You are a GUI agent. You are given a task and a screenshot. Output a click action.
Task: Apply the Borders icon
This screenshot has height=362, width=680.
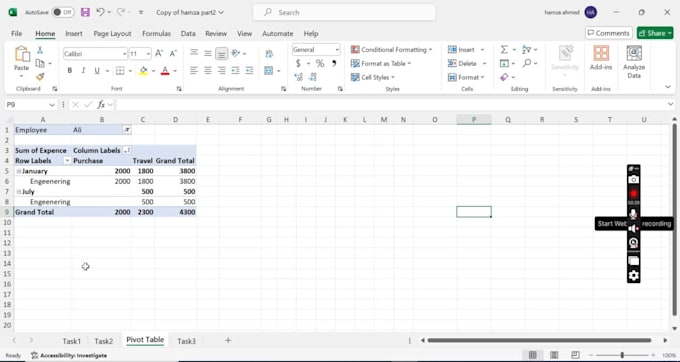[120, 71]
